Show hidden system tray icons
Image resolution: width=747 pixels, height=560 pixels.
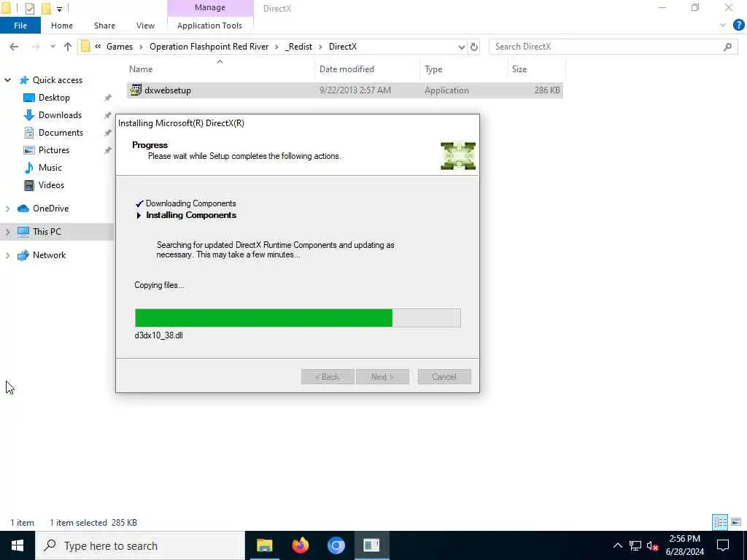617,545
